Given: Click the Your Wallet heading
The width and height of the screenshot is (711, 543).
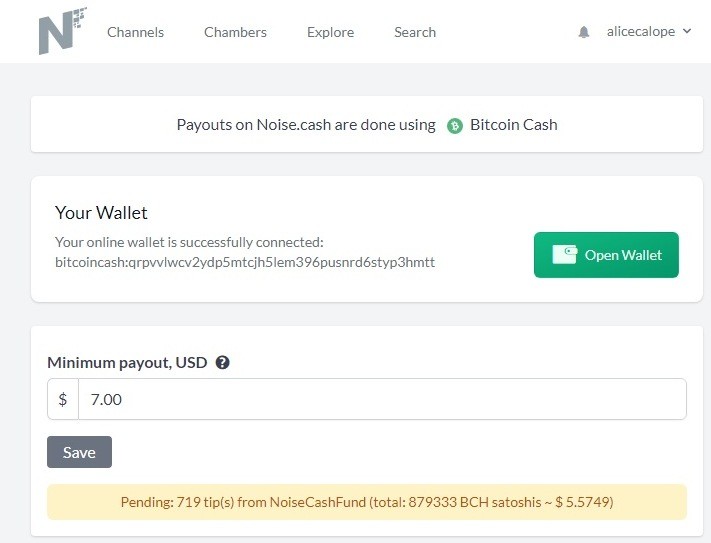Looking at the screenshot, I should click(x=101, y=213).
